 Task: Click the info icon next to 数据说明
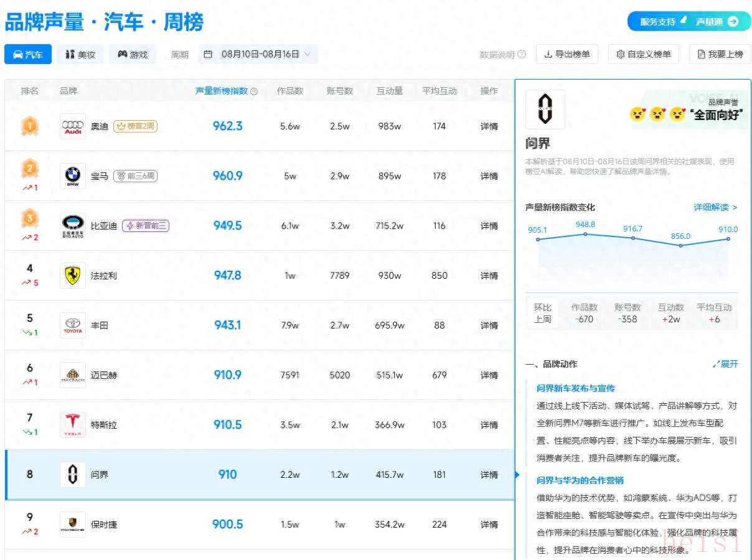pos(522,55)
